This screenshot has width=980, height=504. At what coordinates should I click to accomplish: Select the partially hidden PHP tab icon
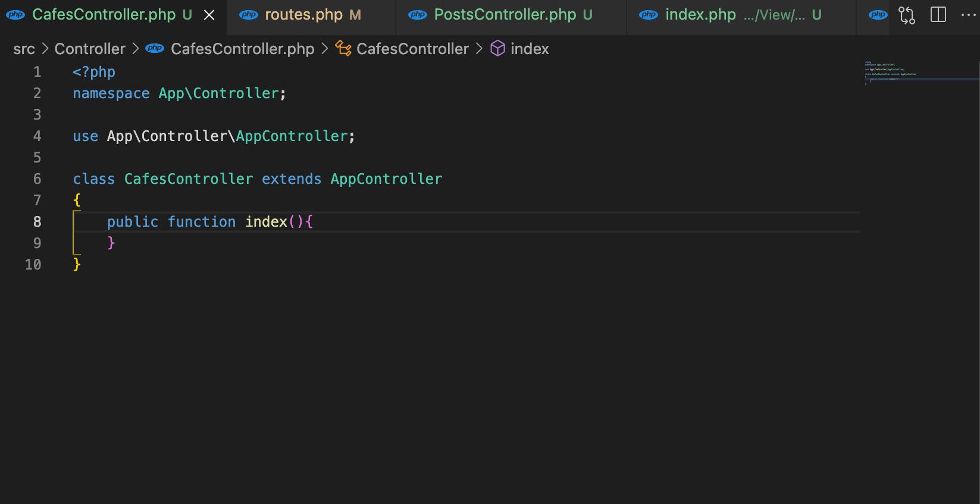click(878, 15)
